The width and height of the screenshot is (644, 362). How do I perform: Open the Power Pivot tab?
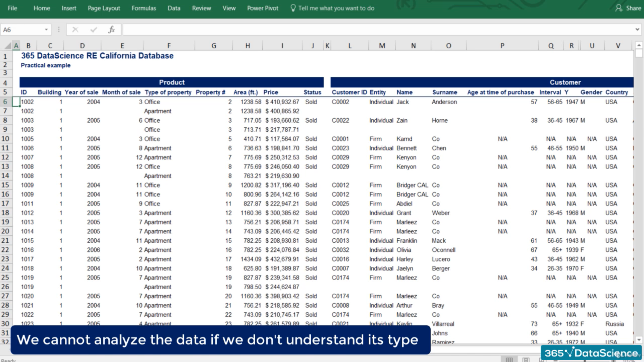[x=262, y=8]
